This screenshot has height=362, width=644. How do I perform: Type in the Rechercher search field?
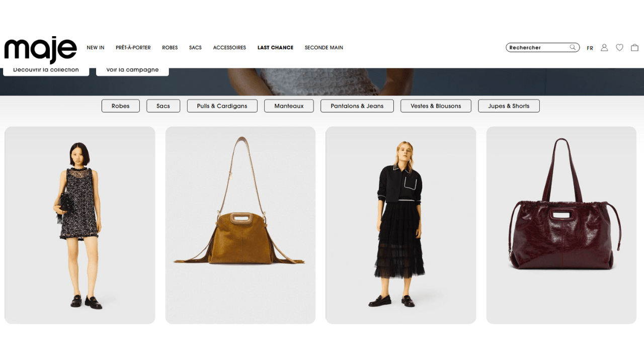[x=537, y=48]
